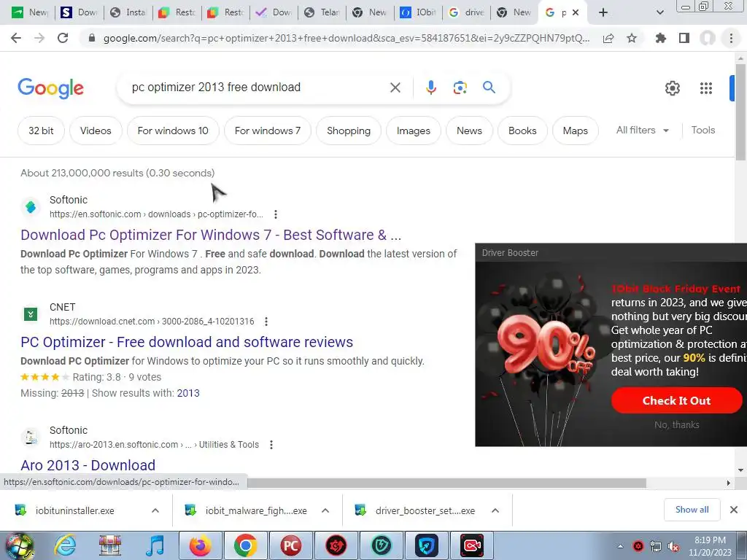Image resolution: width=747 pixels, height=560 pixels.
Task: Filter results by 32 bit chip
Action: click(41, 131)
